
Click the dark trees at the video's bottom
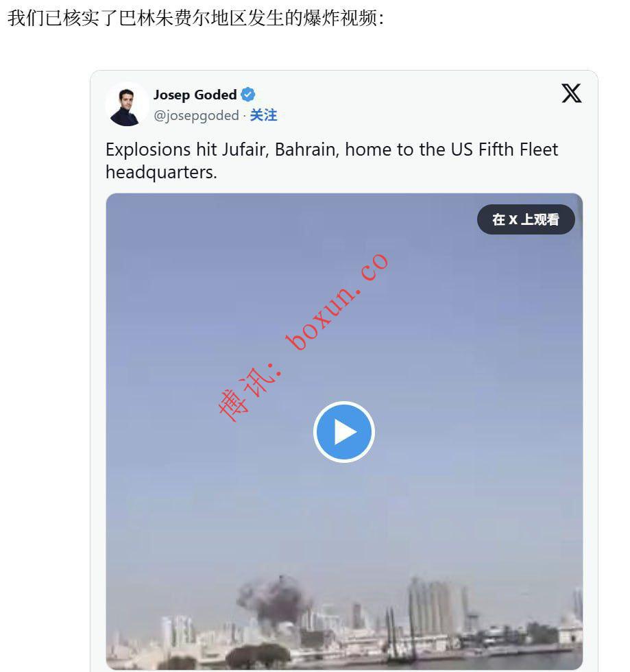pos(257,656)
